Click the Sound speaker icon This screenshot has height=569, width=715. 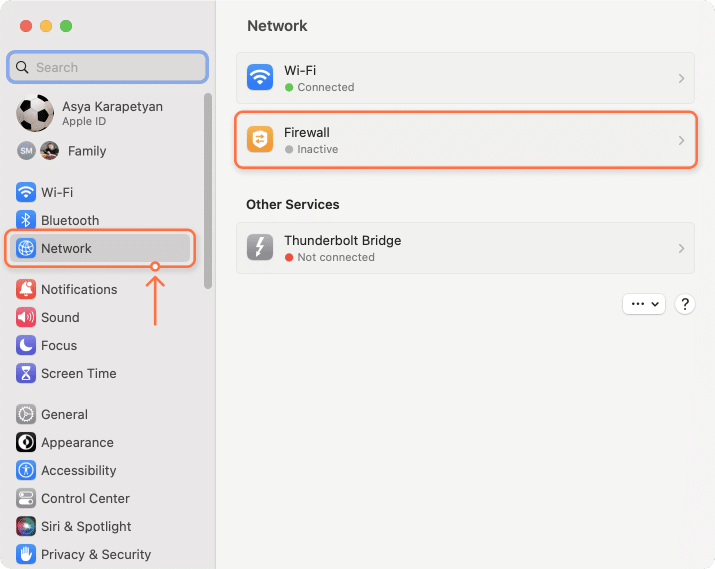26,317
